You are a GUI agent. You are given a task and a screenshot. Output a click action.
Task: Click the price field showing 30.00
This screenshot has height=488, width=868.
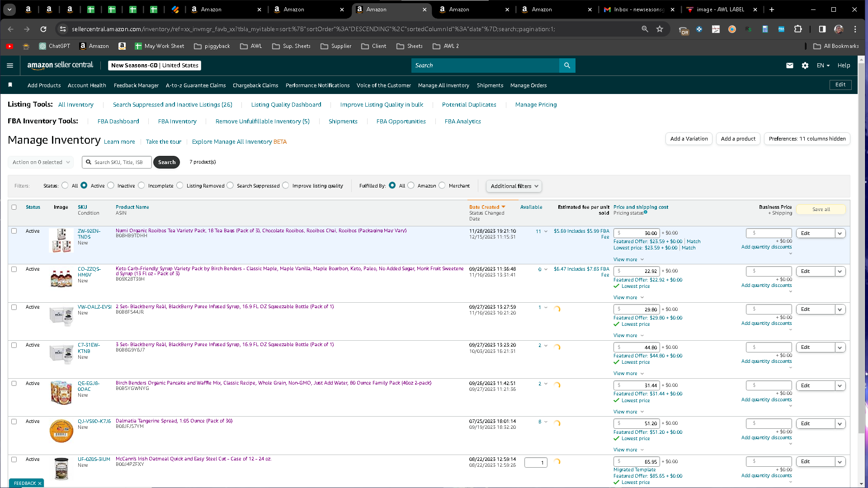pos(636,233)
